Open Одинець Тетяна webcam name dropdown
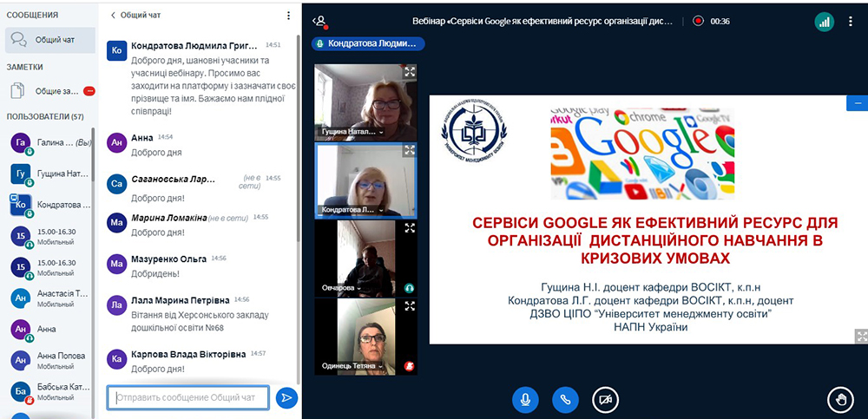The height and width of the screenshot is (419, 868). coord(353,366)
